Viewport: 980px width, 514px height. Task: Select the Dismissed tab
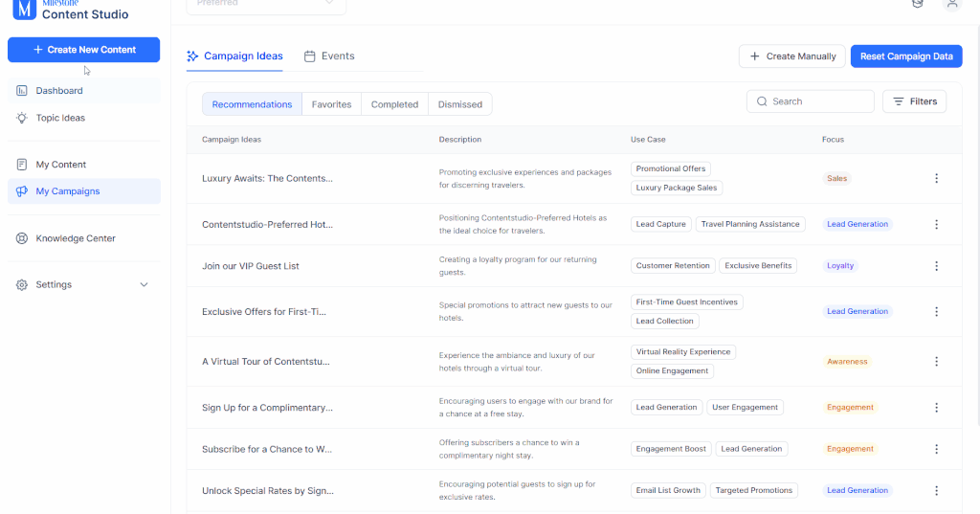(460, 104)
